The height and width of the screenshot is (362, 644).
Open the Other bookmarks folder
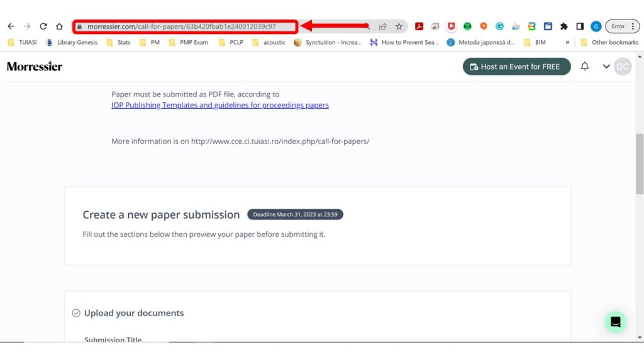pos(609,42)
